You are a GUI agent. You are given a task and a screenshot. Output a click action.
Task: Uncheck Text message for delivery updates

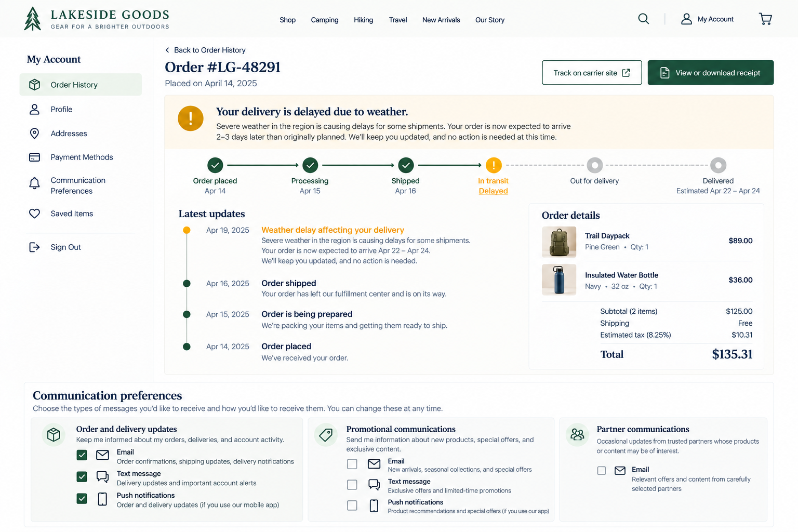[x=82, y=477]
